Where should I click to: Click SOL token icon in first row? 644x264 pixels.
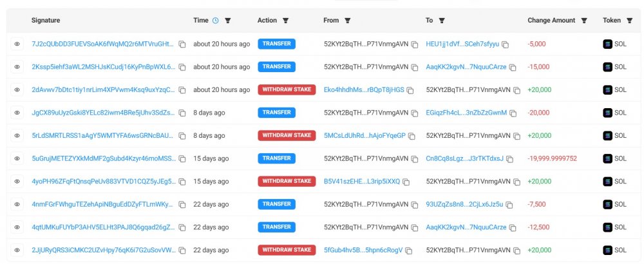607,44
